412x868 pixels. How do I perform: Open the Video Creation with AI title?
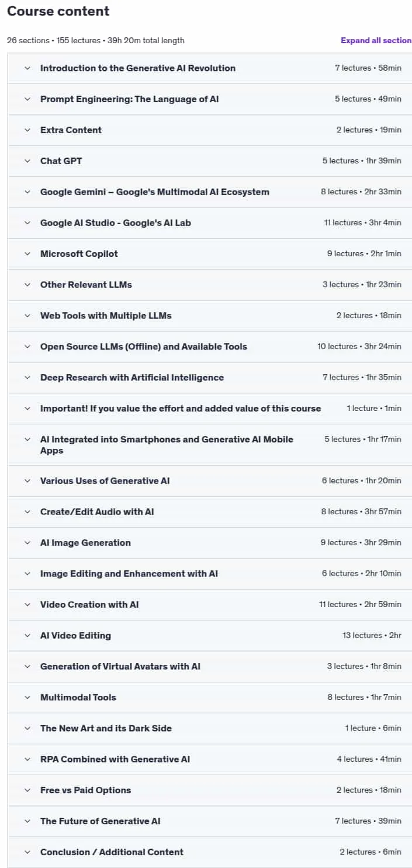coord(89,605)
